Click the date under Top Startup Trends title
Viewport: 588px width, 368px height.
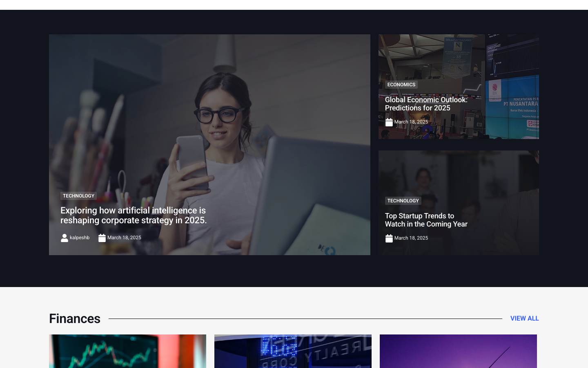click(x=411, y=238)
